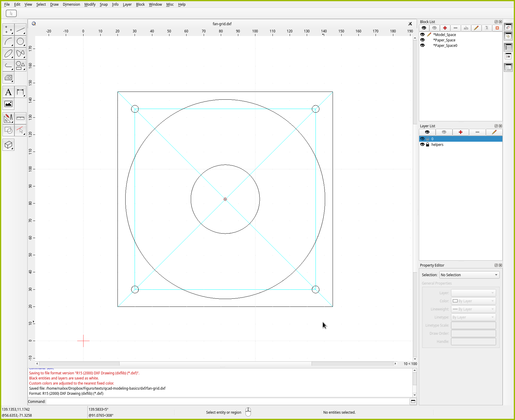Viewport: 515px width, 420px height.
Task: Close the fan-grid.dxf drawing tab
Action: [x=410, y=24]
